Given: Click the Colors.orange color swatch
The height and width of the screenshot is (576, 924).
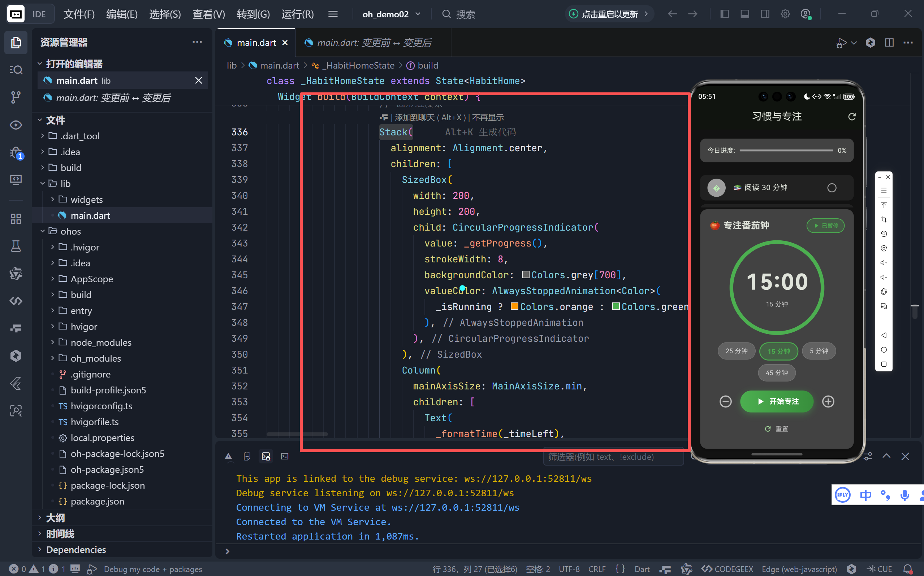Looking at the screenshot, I should (x=514, y=306).
